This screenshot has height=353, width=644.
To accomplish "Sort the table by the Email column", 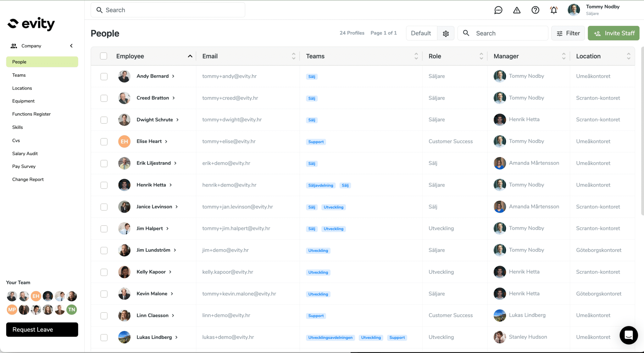I will click(x=293, y=56).
